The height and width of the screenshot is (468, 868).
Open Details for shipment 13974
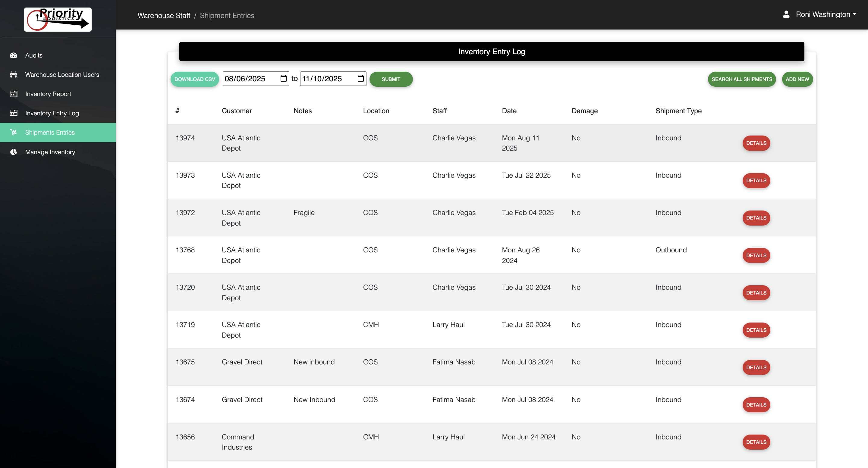756,143
